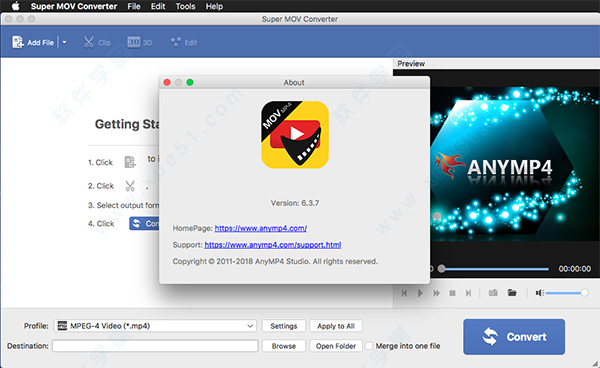600x368 pixels.
Task: Open the Edit effects tool
Action: pos(184,42)
